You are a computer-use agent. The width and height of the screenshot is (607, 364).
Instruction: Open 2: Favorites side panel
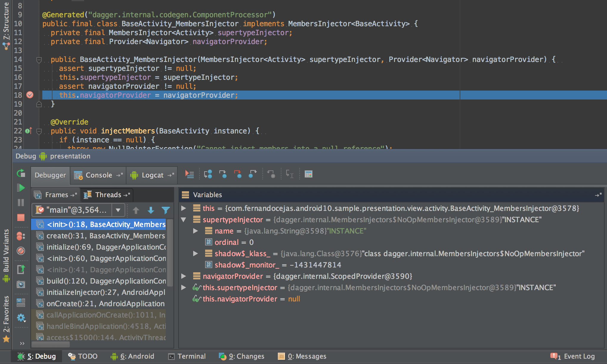click(6, 319)
